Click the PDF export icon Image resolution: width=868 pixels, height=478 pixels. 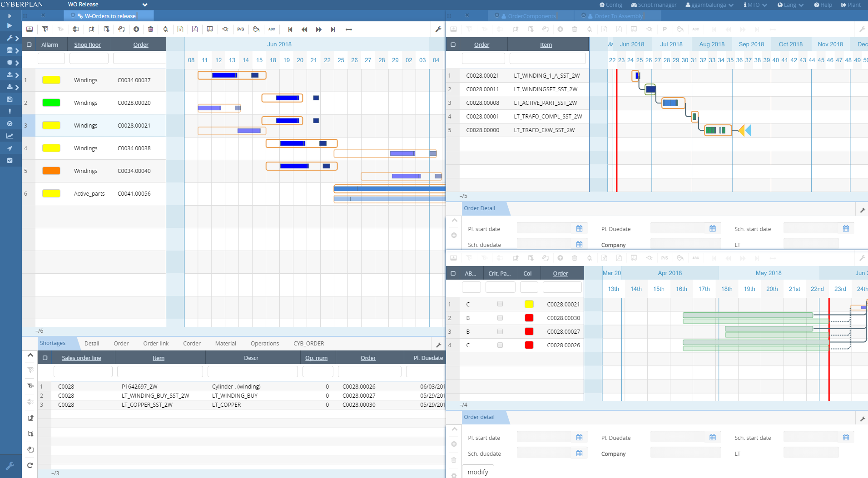(x=195, y=30)
